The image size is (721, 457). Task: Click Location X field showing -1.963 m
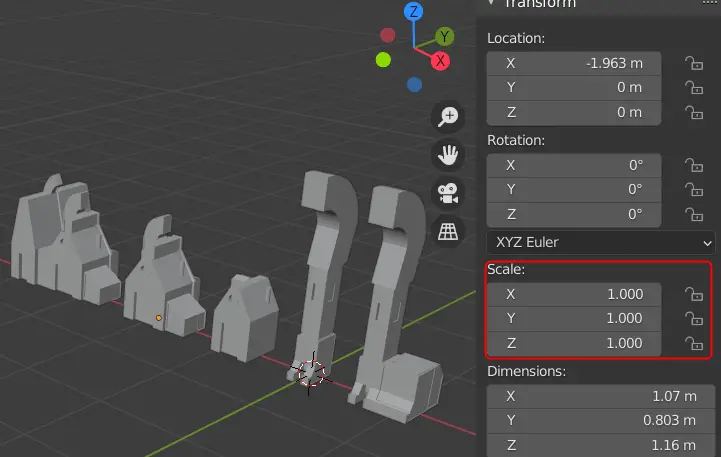click(574, 63)
